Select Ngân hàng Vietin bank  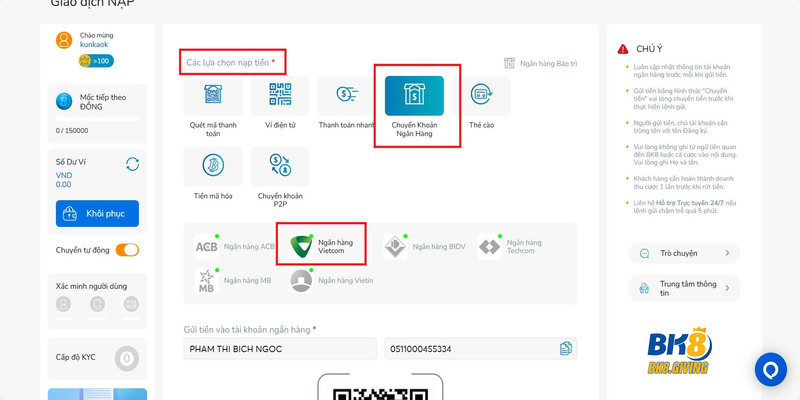pos(331,281)
